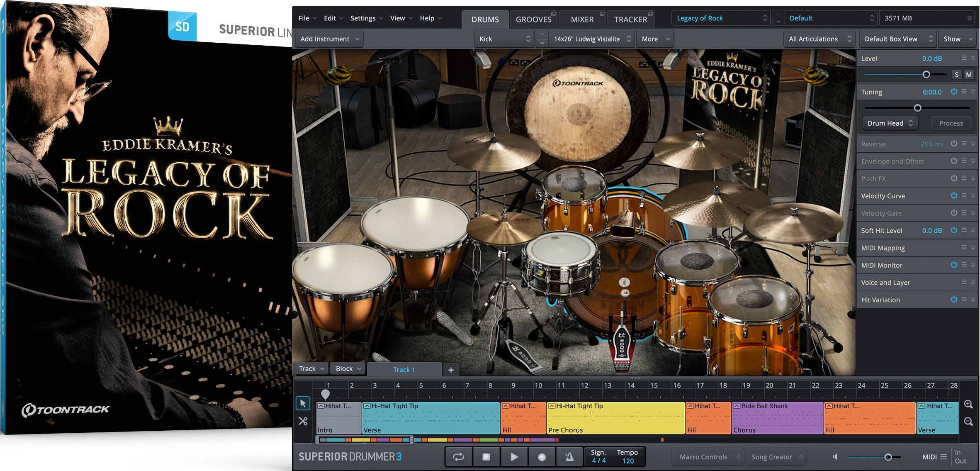Detach the Grooves tab window icon
980x471 pixels.
pos(553,13)
